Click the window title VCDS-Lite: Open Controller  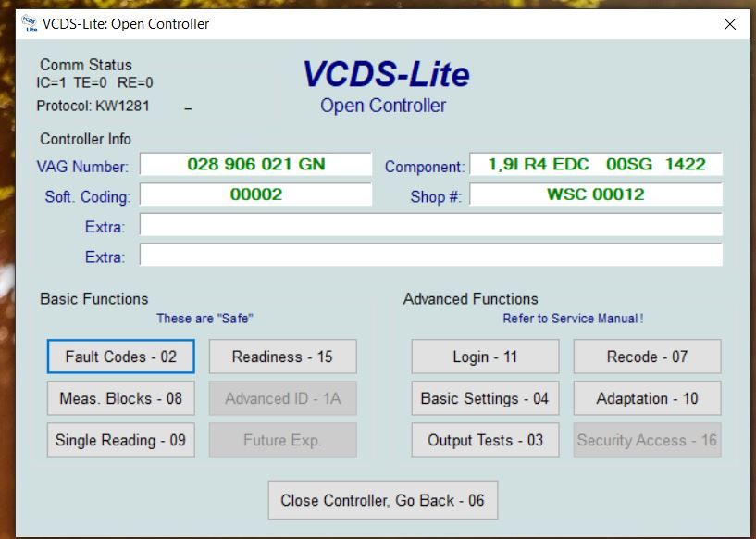pyautogui.click(x=126, y=24)
